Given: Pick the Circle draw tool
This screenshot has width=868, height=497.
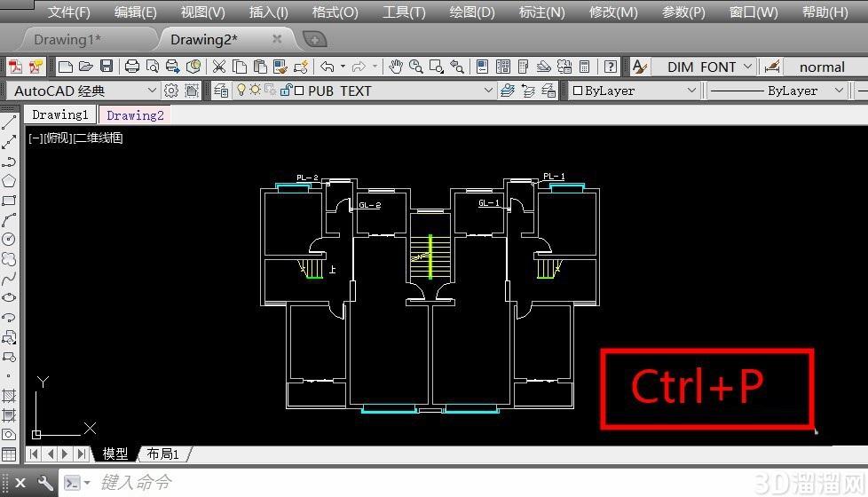Looking at the screenshot, I should 9,239.
